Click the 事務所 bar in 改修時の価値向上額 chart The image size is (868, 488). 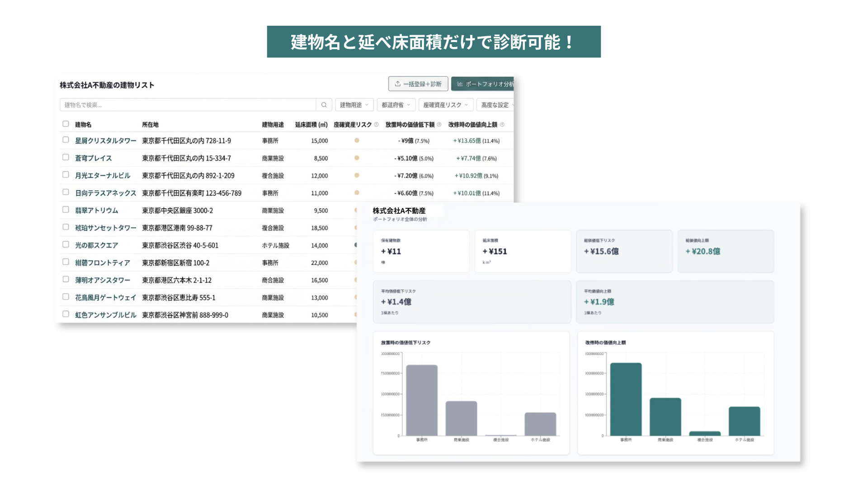626,399
